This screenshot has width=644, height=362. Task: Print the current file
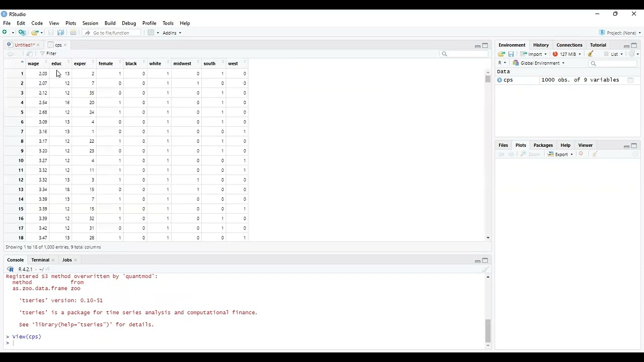click(73, 33)
